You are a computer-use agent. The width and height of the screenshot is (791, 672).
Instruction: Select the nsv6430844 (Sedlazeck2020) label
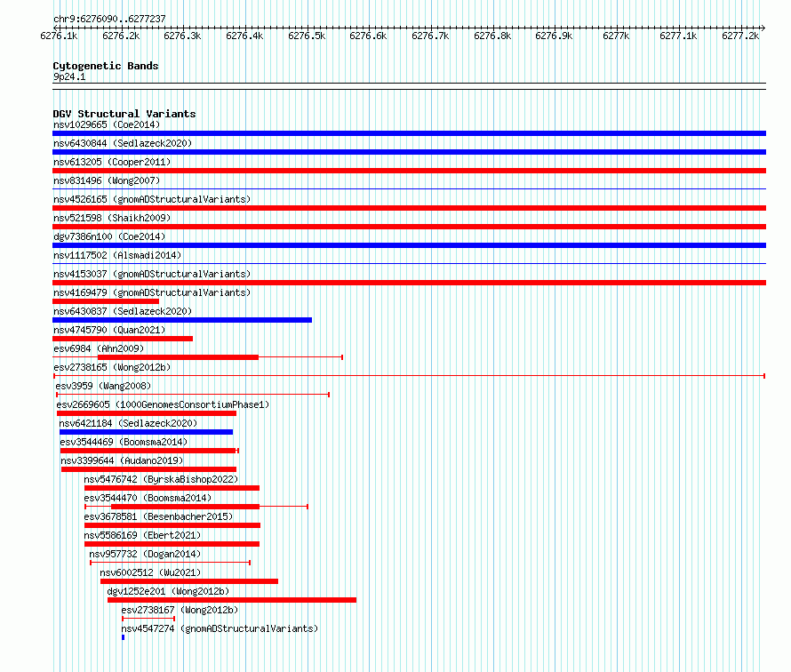point(123,143)
